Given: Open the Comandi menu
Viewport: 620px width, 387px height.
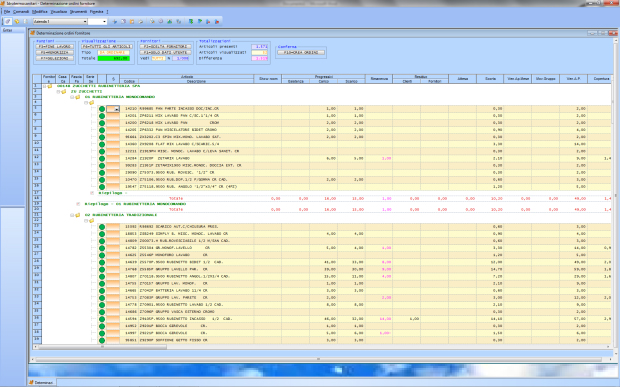Looking at the screenshot, I should pyautogui.click(x=21, y=12).
